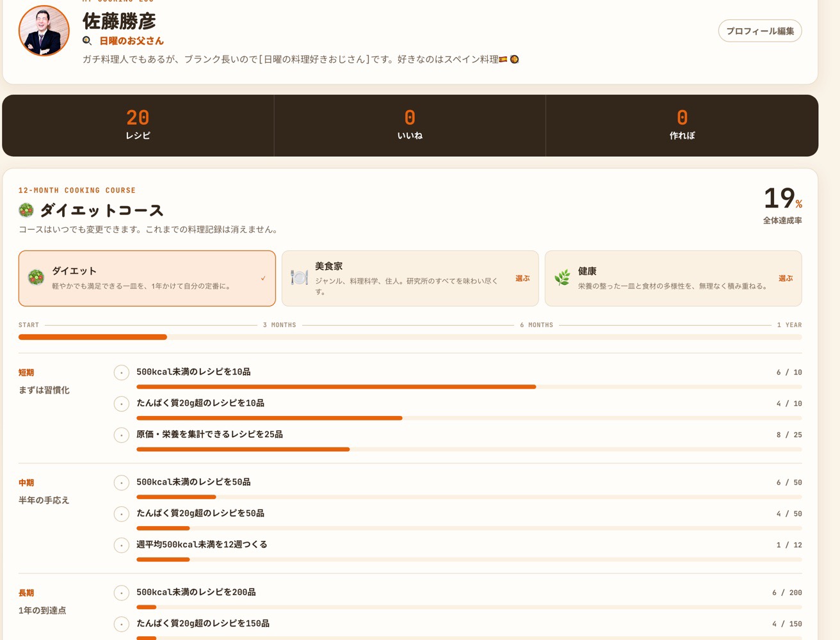Click 選ぶ on the 健康 card
This screenshot has height=640, width=840.
pos(786,278)
